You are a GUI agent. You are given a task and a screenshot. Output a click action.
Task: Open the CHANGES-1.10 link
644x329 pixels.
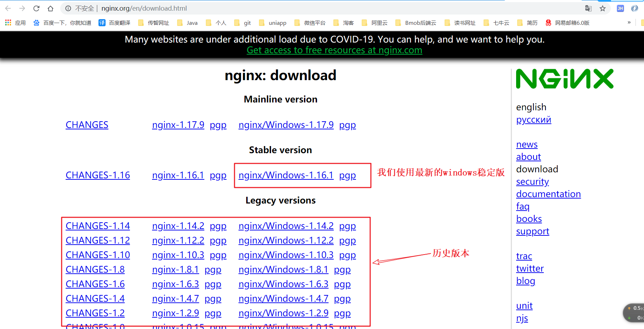[98, 255]
